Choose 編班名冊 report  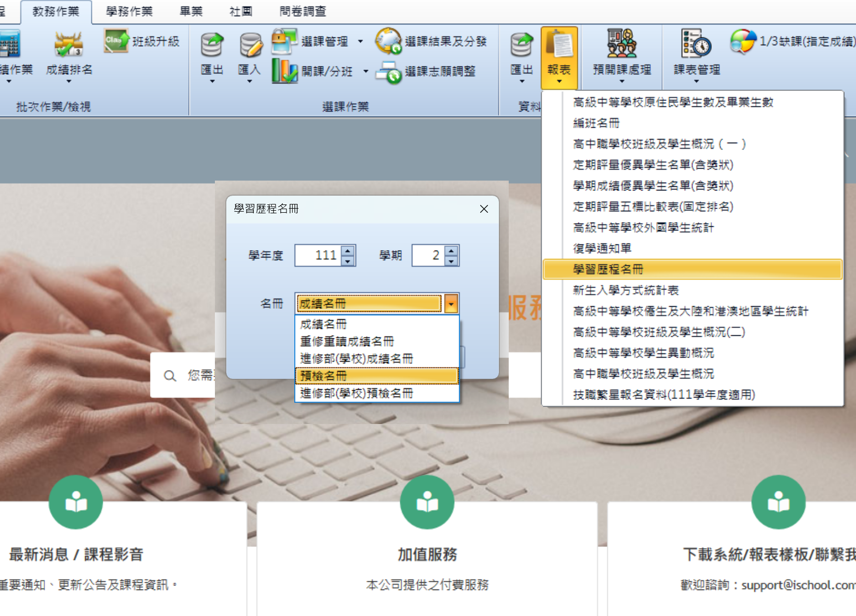click(692, 123)
